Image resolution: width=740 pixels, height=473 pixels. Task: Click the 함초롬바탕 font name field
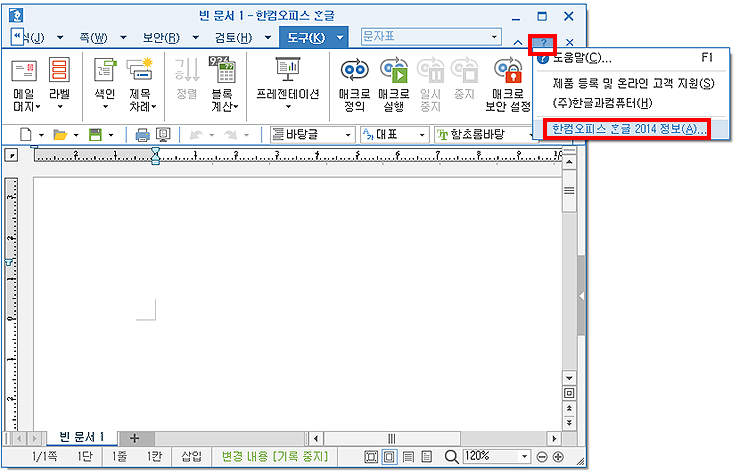point(483,135)
